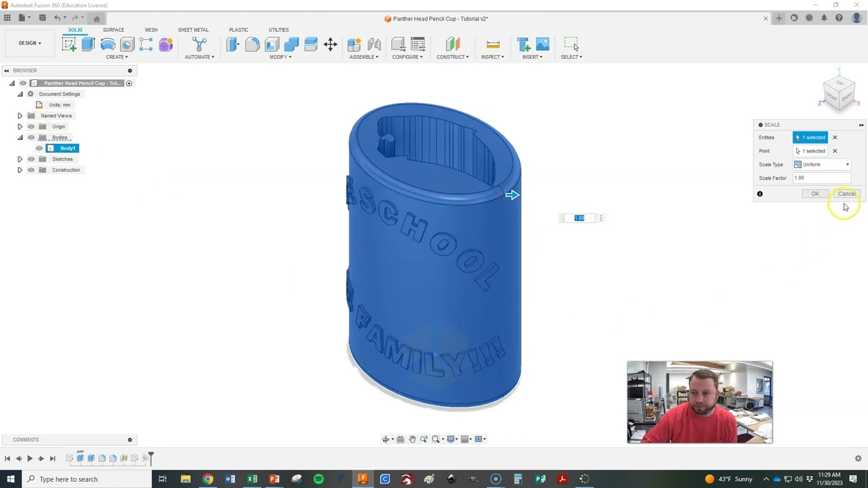Toggle visibility of Body1
The height and width of the screenshot is (488, 868).
(39, 148)
